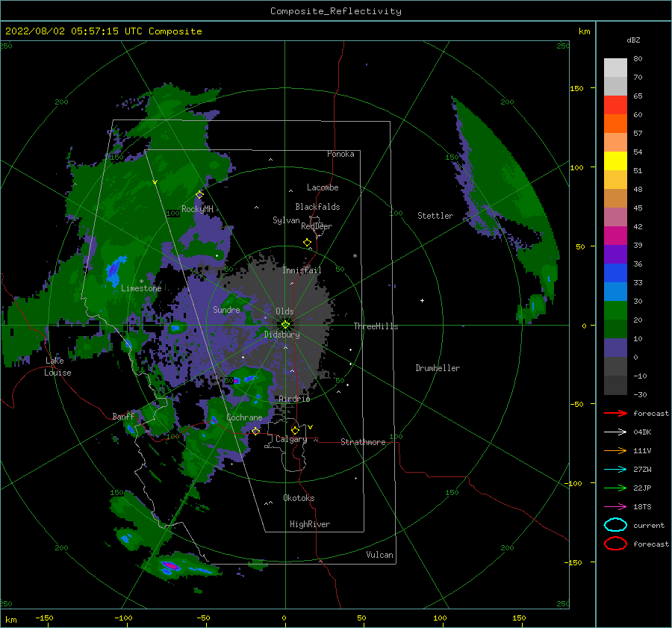Click the HighRiver city label
The width and height of the screenshot is (672, 628).
(x=310, y=524)
